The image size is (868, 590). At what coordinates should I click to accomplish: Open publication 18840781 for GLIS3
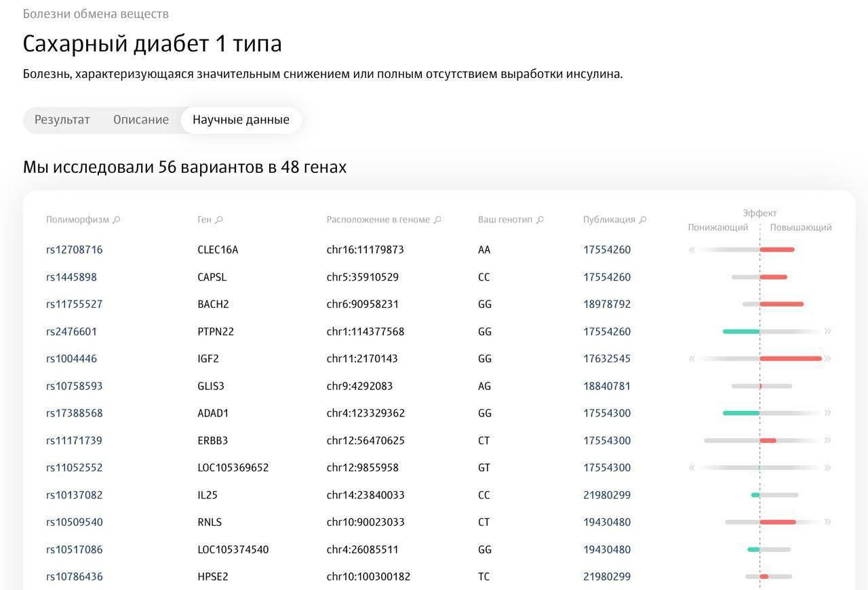tap(607, 386)
